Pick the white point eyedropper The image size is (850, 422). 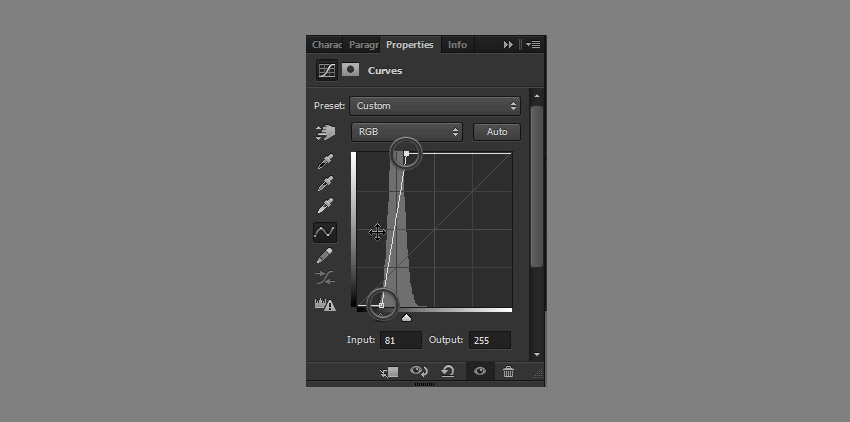(x=325, y=206)
